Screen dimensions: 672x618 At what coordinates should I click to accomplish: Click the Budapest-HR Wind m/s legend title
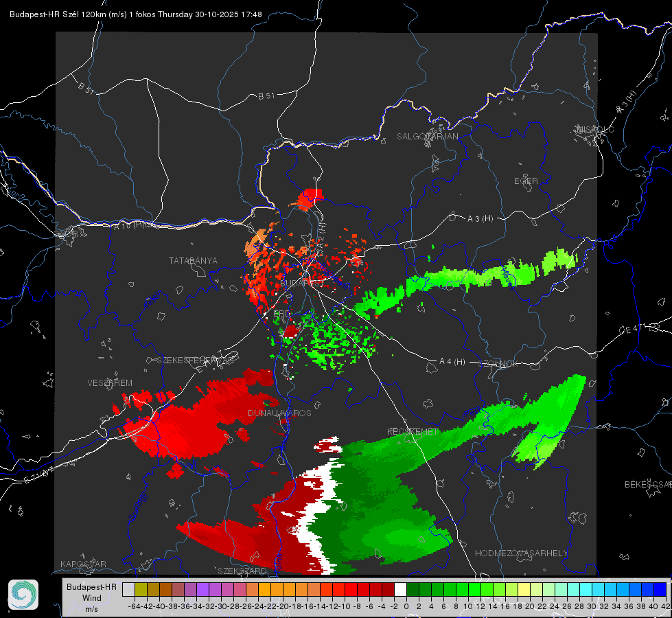pyautogui.click(x=91, y=598)
